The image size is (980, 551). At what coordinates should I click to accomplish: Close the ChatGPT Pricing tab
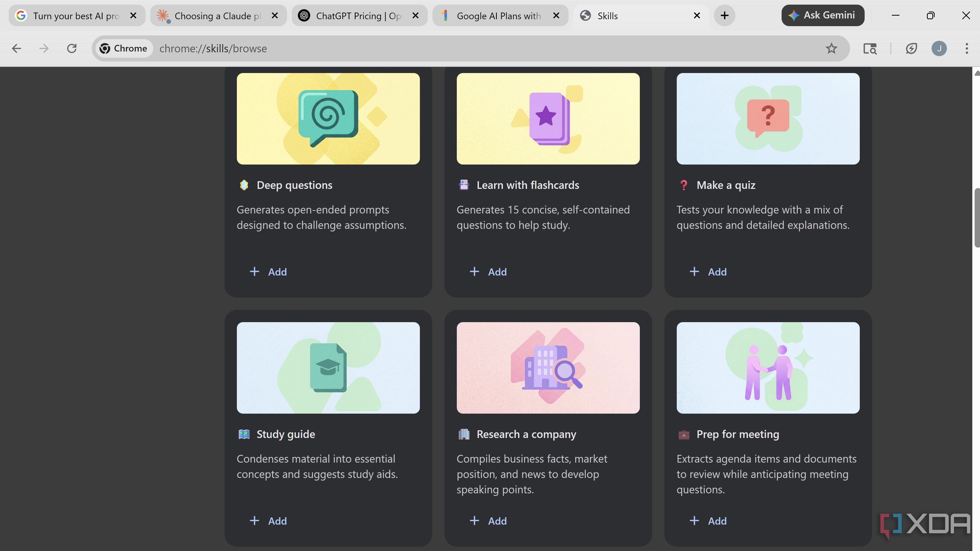coord(416,16)
